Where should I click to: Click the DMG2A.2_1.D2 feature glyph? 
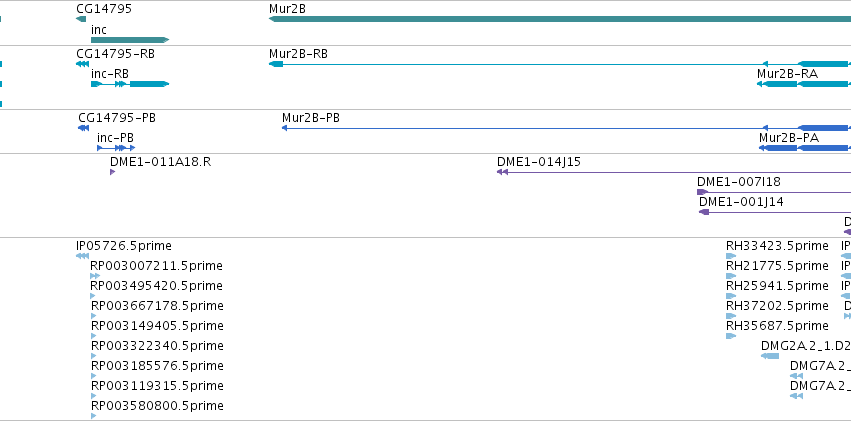point(770,356)
